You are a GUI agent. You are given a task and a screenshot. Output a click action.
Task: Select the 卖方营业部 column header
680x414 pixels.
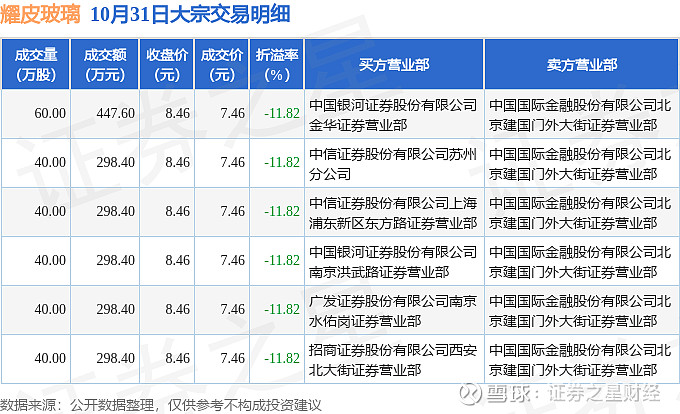582,64
